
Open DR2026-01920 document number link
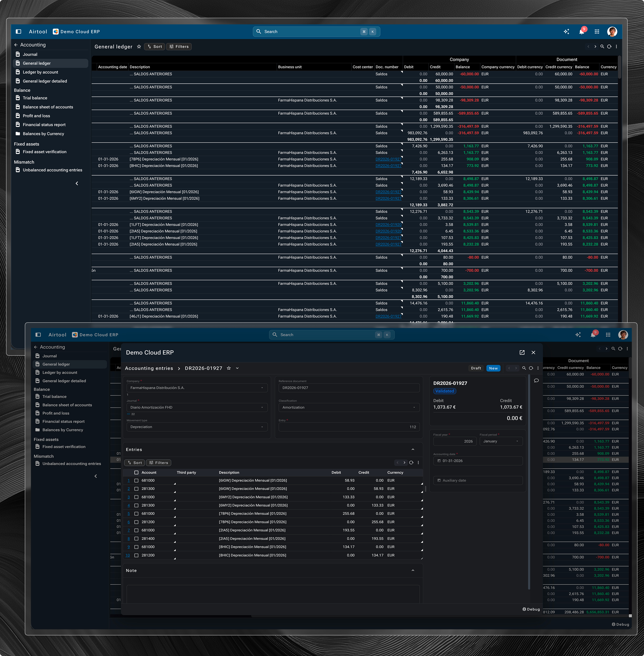point(388,224)
